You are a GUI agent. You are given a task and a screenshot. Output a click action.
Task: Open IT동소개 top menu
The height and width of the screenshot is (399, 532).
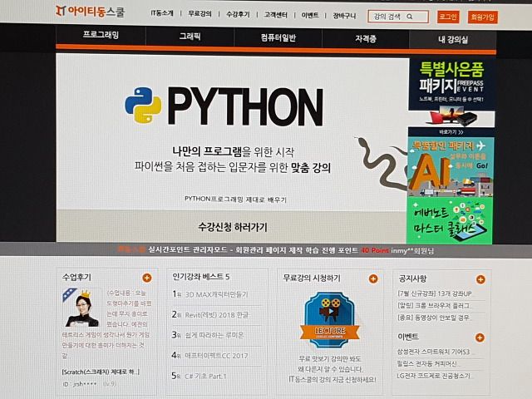click(162, 13)
